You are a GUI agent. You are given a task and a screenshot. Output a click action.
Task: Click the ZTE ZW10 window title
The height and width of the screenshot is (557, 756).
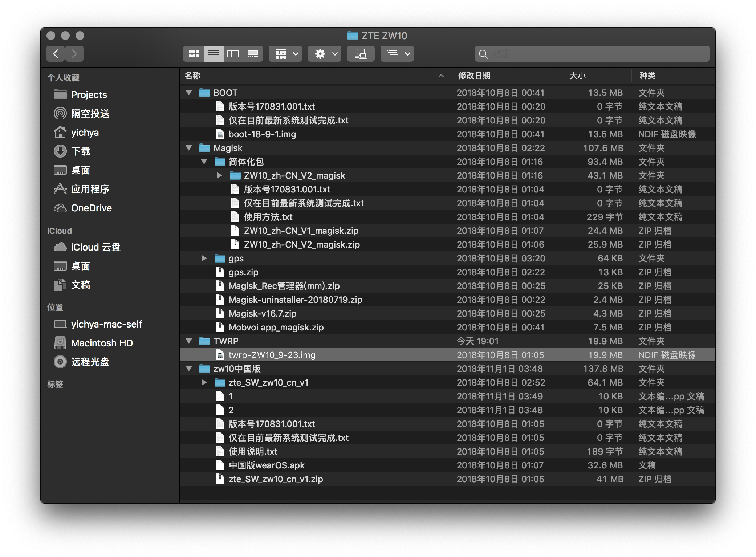pos(384,36)
